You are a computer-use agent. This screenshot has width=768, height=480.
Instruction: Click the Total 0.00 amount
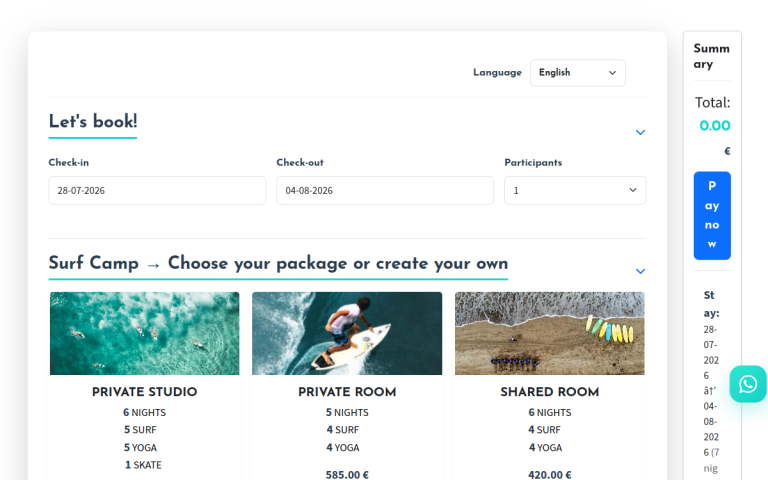(715, 126)
